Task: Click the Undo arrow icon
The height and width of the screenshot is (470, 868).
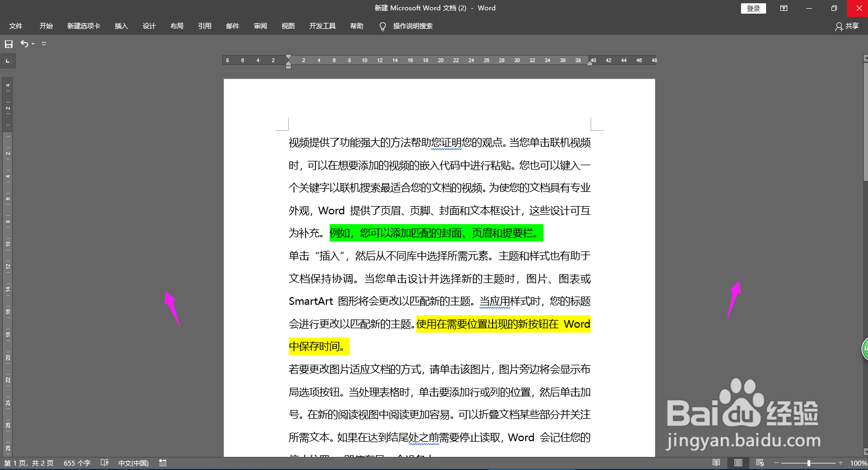Action: tap(25, 44)
